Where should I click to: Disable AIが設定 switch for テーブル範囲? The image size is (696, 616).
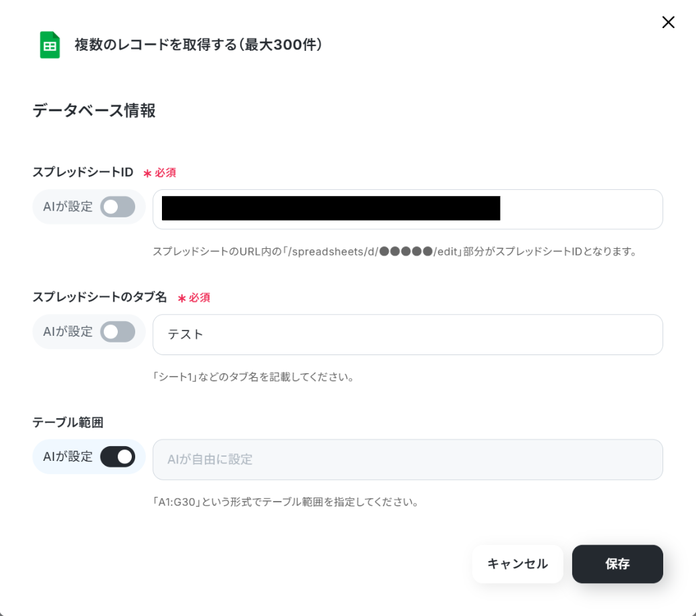pyautogui.click(x=118, y=457)
